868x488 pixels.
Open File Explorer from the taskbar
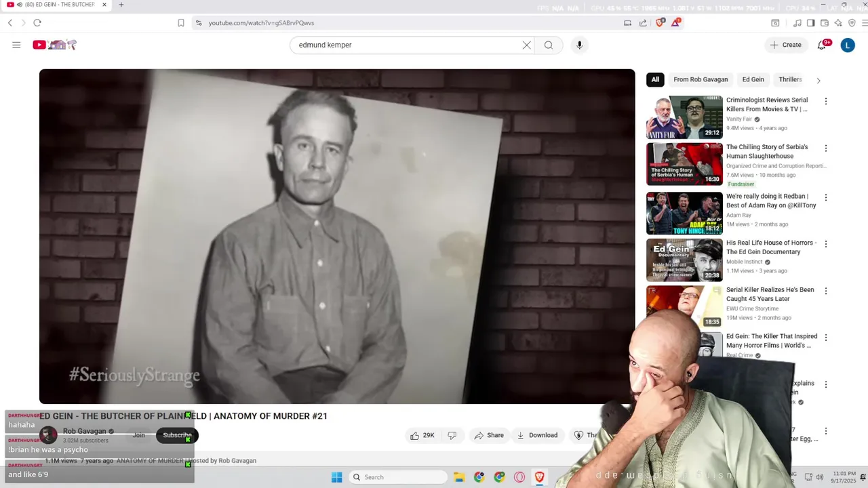[459, 477]
